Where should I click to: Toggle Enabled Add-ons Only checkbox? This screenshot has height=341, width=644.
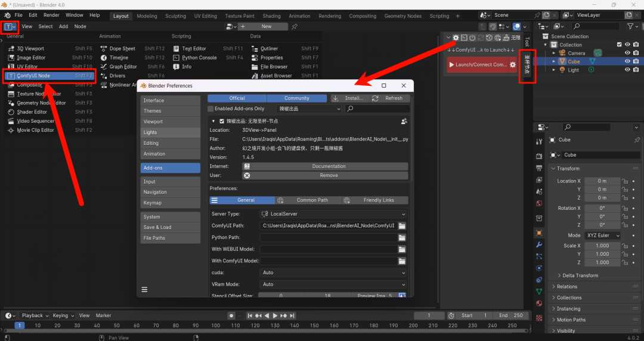coord(210,109)
